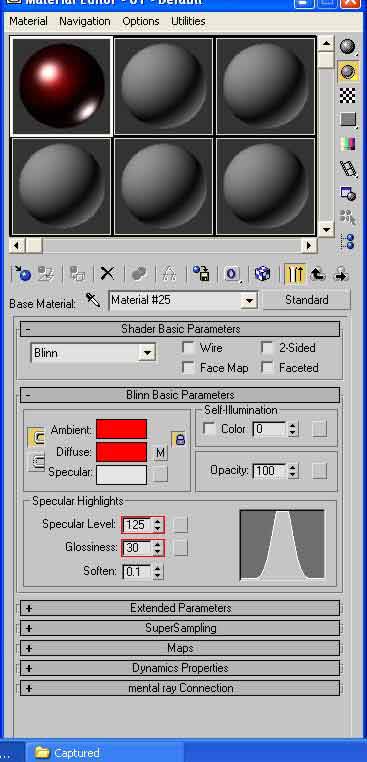Open the Specular color swatch

click(122, 475)
